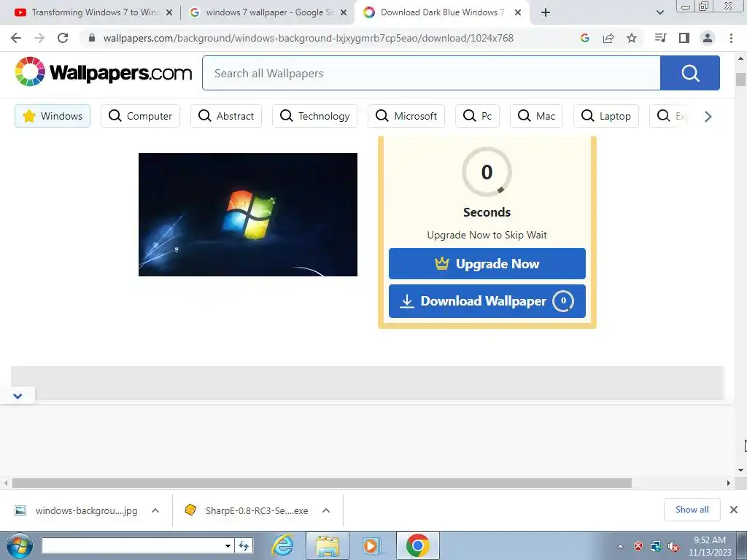Click the Wallpapers.com logo
The height and width of the screenshot is (560, 747).
(103, 72)
